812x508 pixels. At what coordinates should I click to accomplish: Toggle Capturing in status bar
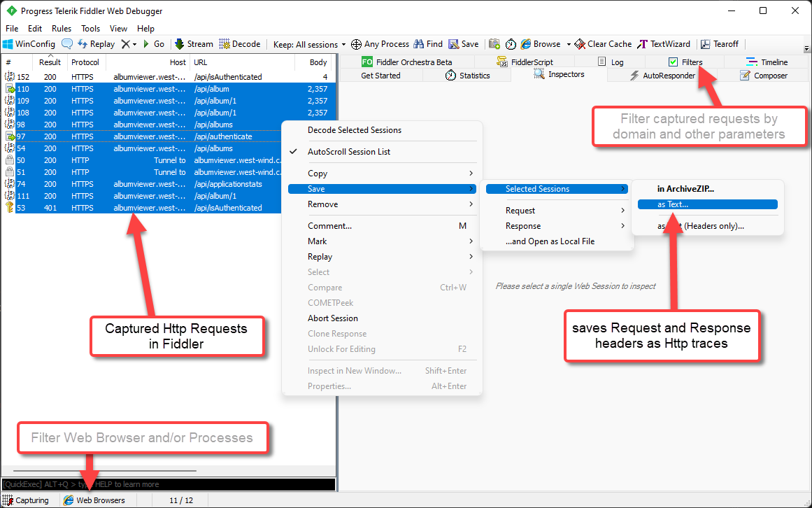coord(25,500)
